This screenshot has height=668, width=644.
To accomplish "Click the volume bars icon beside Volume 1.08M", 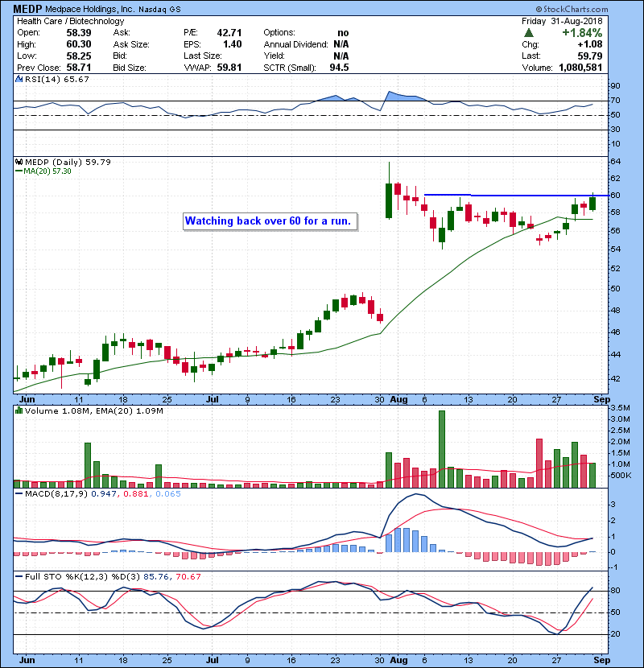I will pos(19,410).
